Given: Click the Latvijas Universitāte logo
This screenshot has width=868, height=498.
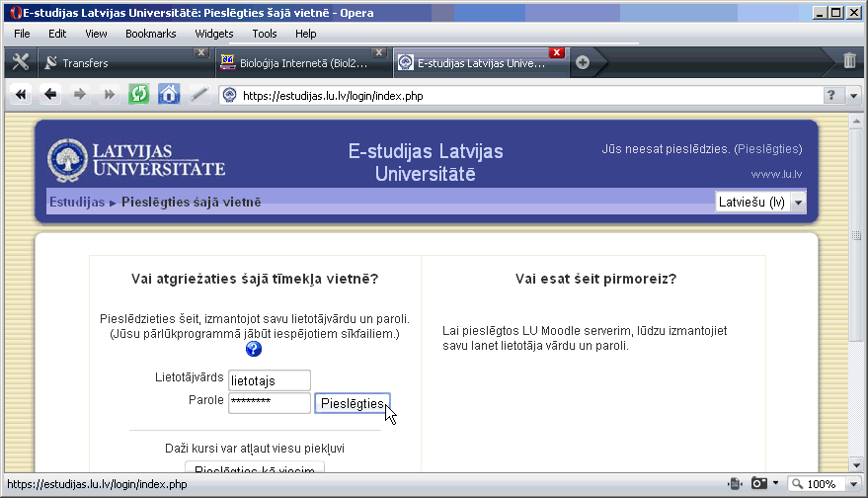Looking at the screenshot, I should 136,160.
